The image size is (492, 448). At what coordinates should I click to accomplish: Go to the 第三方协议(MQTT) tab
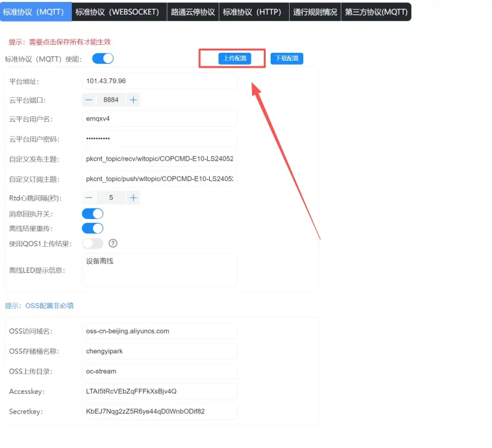(376, 12)
